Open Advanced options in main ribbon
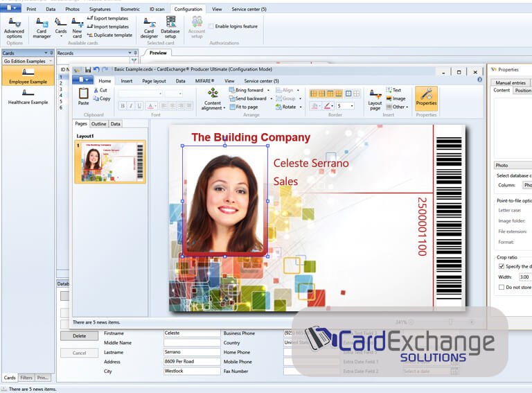This screenshot has width=532, height=393. [x=14, y=28]
